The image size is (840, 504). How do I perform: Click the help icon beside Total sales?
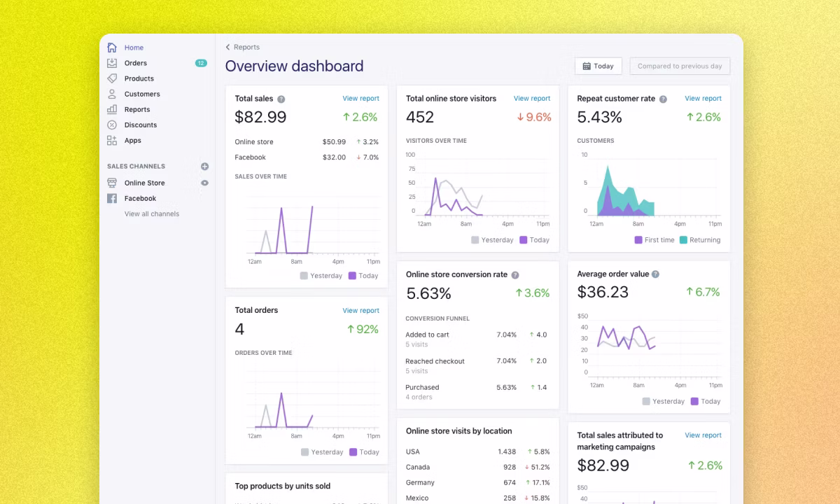281,99
